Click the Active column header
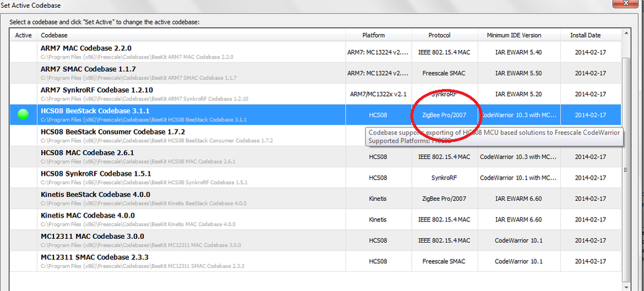 tap(23, 35)
